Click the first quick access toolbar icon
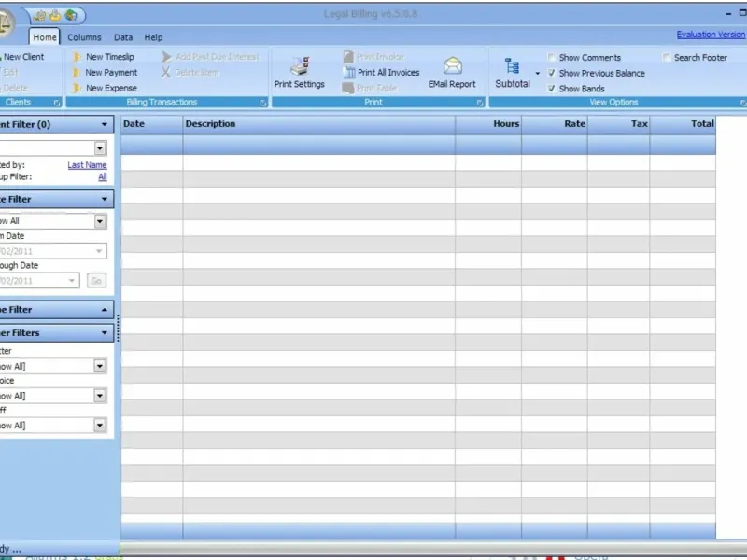The image size is (747, 560). (40, 16)
